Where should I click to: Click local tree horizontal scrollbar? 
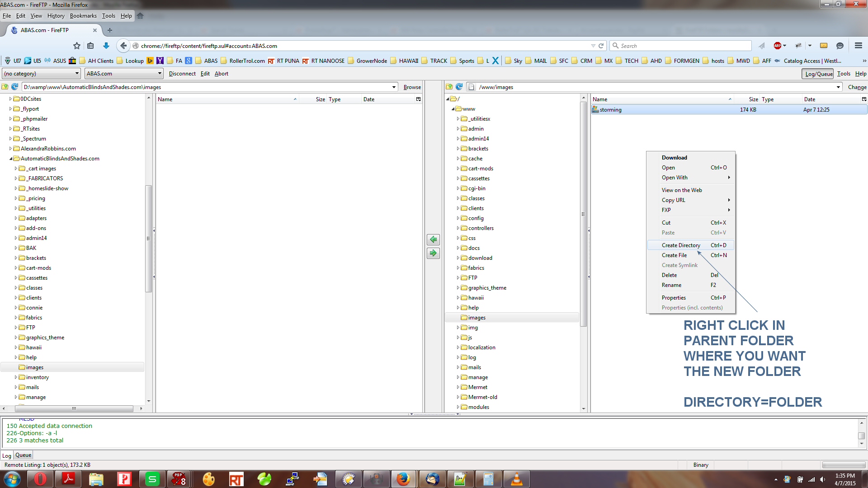pos(74,408)
